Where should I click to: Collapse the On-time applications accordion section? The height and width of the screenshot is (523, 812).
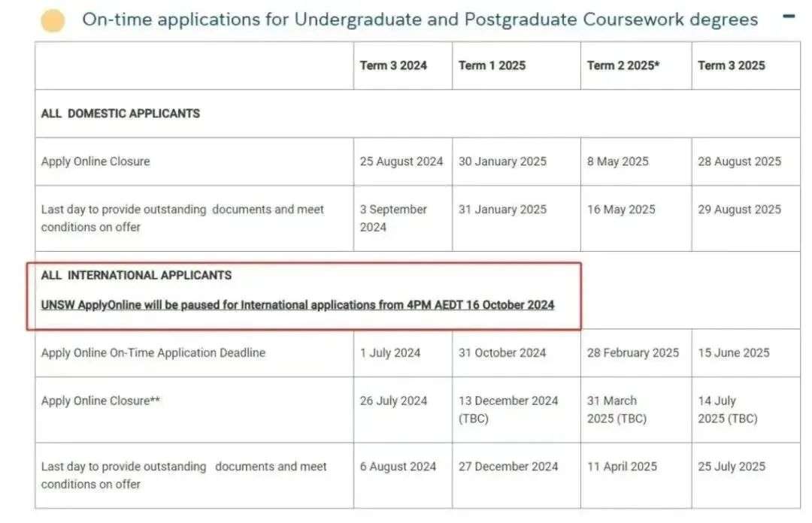click(x=788, y=17)
